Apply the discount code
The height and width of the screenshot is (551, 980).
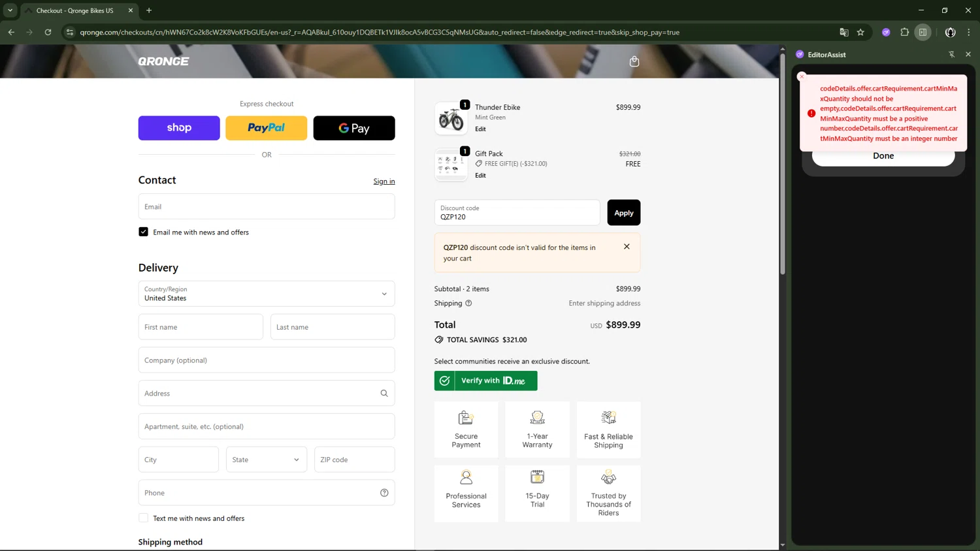(x=623, y=213)
